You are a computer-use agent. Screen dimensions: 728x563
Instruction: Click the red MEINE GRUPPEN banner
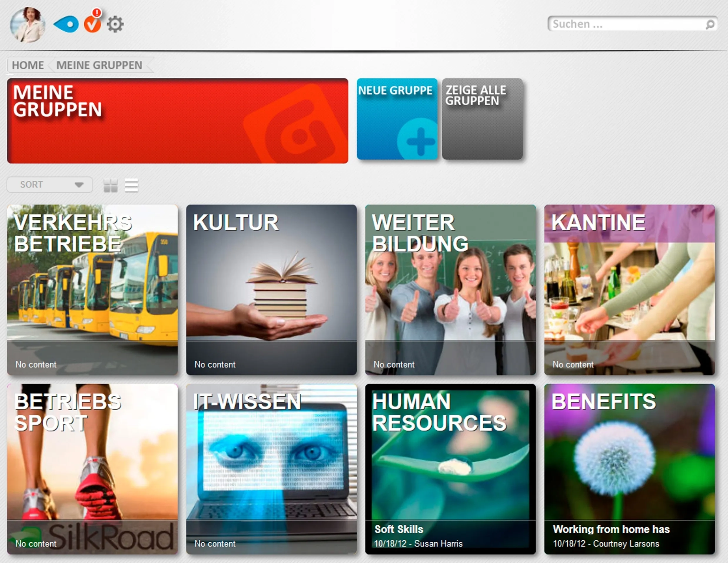[x=177, y=121]
